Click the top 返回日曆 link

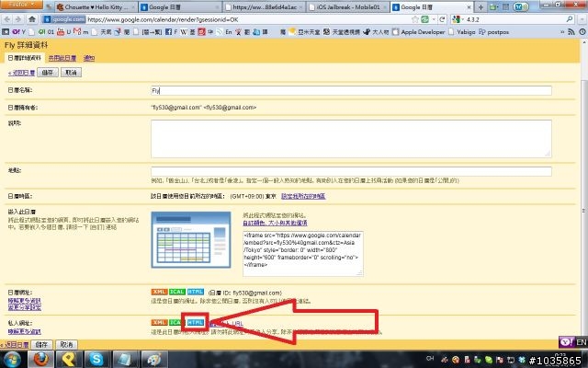coord(21,73)
